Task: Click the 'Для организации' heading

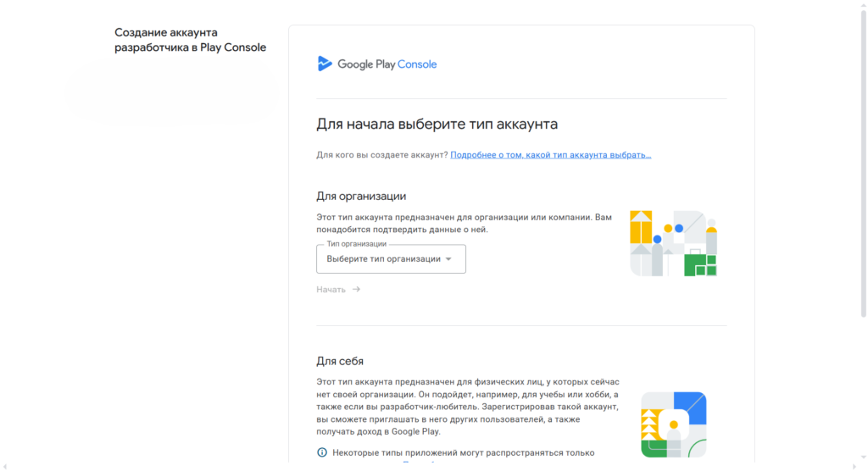Action: click(x=361, y=196)
